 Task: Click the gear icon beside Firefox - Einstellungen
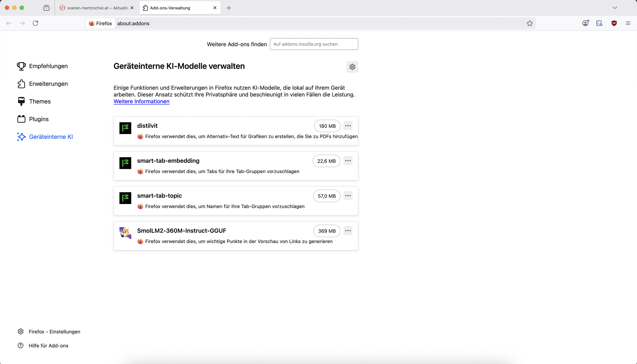click(x=20, y=331)
